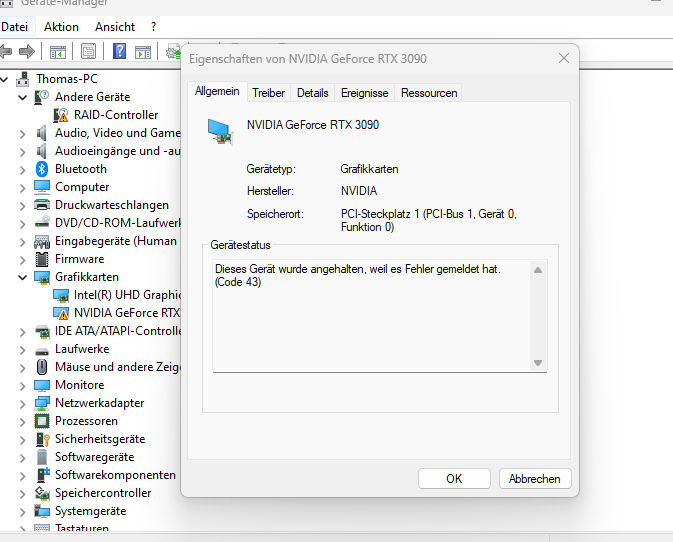Expand the Monitore category
673x542 pixels.
tap(23, 386)
